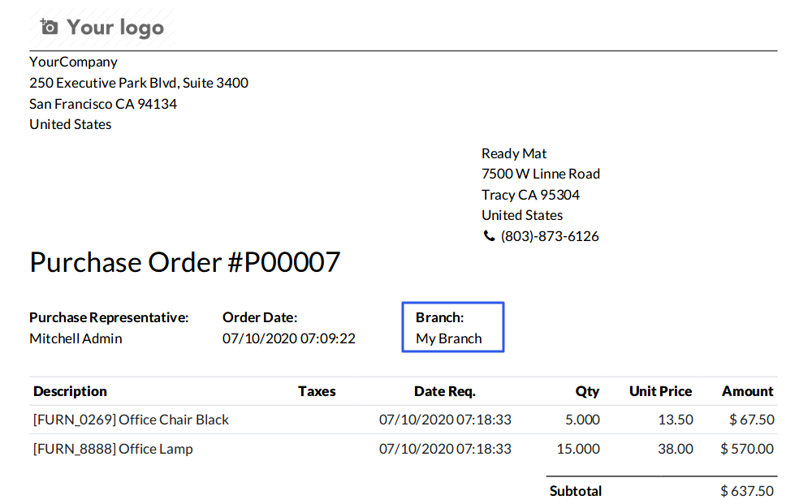Viewport: 812px width, 504px height.
Task: Select the YourCompany name line
Action: [x=73, y=62]
